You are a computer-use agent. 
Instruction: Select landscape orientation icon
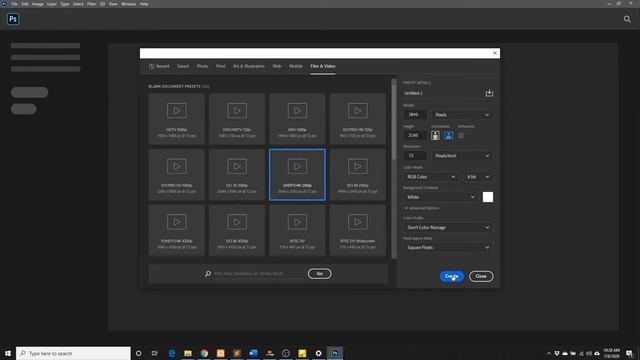448,135
